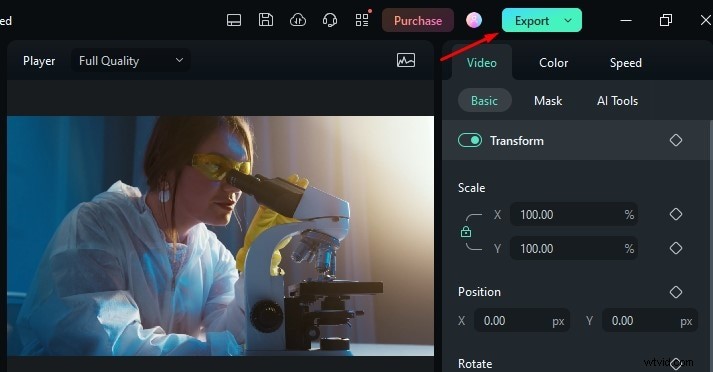This screenshot has height=372, width=713.
Task: Click the save project floppy disk icon
Action: 266,20
